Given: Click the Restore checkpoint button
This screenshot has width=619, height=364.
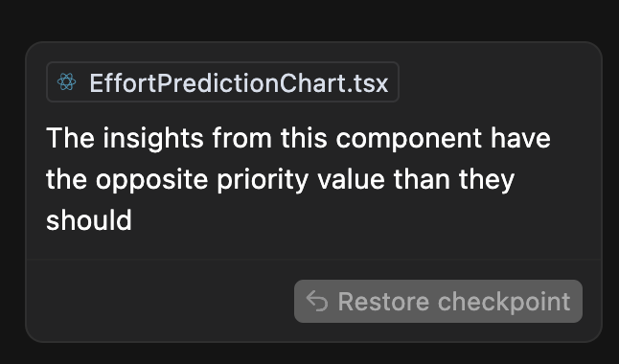Looking at the screenshot, I should coord(438,301).
